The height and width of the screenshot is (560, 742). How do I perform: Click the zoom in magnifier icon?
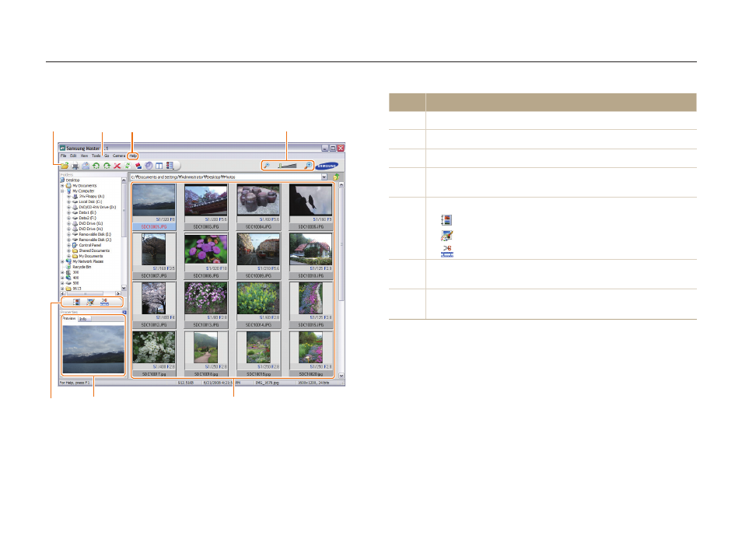point(308,165)
